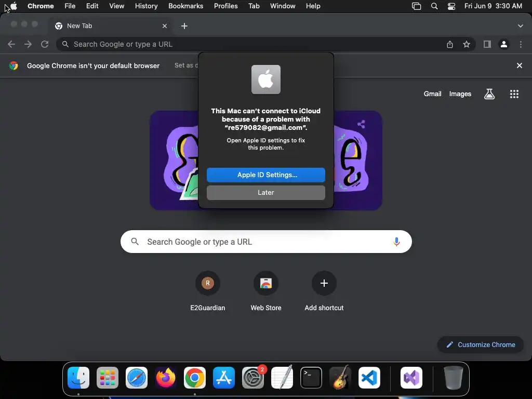Open the Chrome application menu

(x=41, y=6)
